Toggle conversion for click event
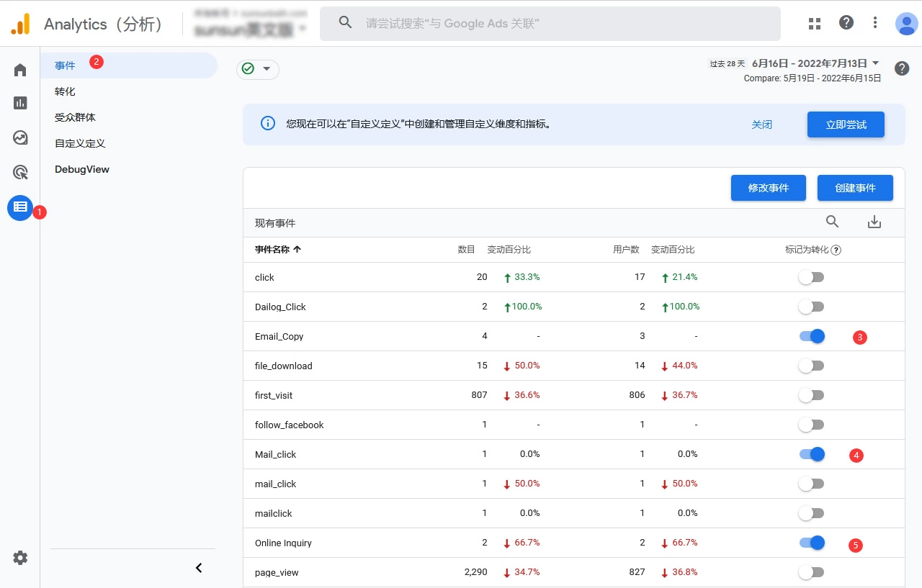Viewport: 922px width, 588px height. tap(811, 277)
